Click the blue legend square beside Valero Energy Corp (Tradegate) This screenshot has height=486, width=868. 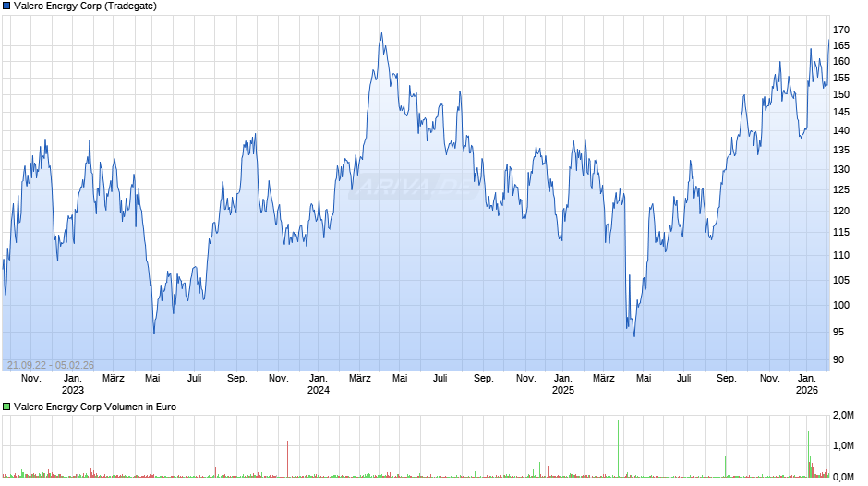point(6,6)
